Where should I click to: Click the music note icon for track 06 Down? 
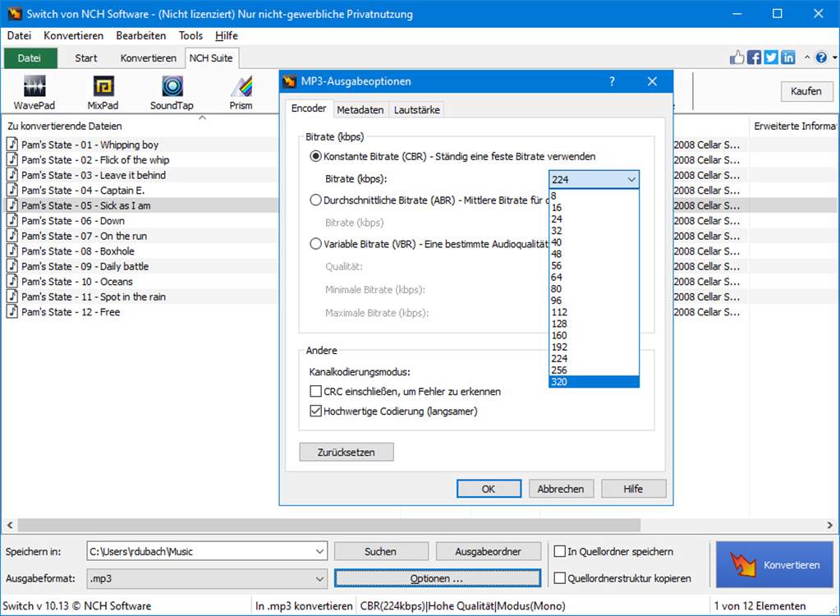pyautogui.click(x=12, y=220)
